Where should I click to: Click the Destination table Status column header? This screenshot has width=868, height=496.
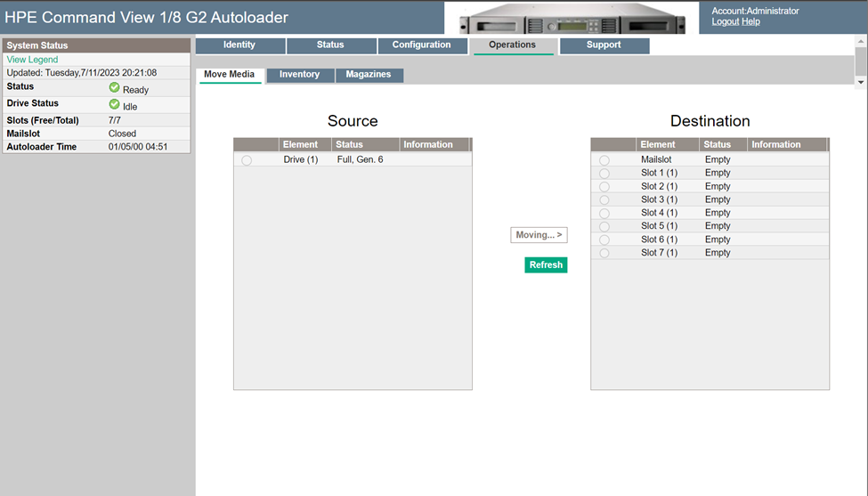pos(723,144)
